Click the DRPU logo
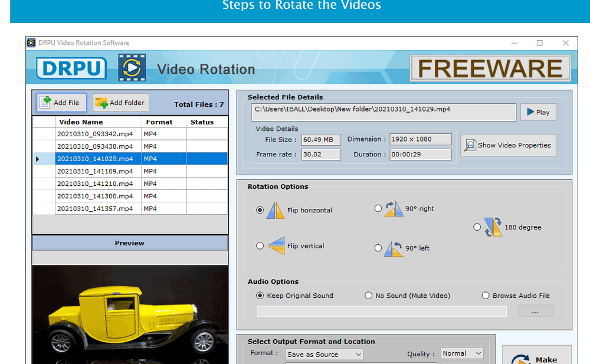The image size is (590, 364). click(71, 68)
